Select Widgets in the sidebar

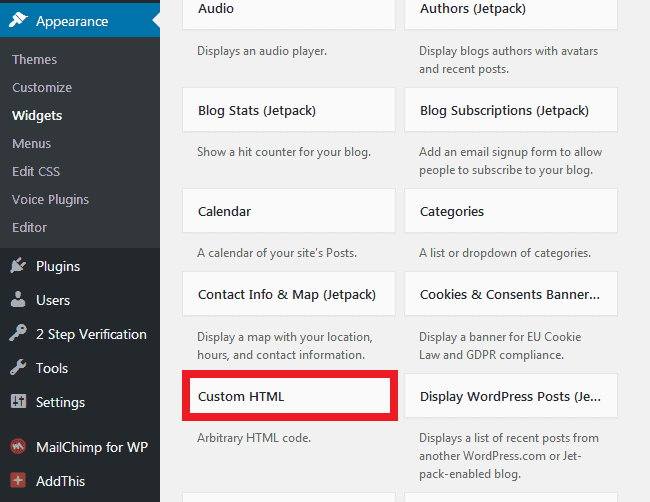[37, 115]
